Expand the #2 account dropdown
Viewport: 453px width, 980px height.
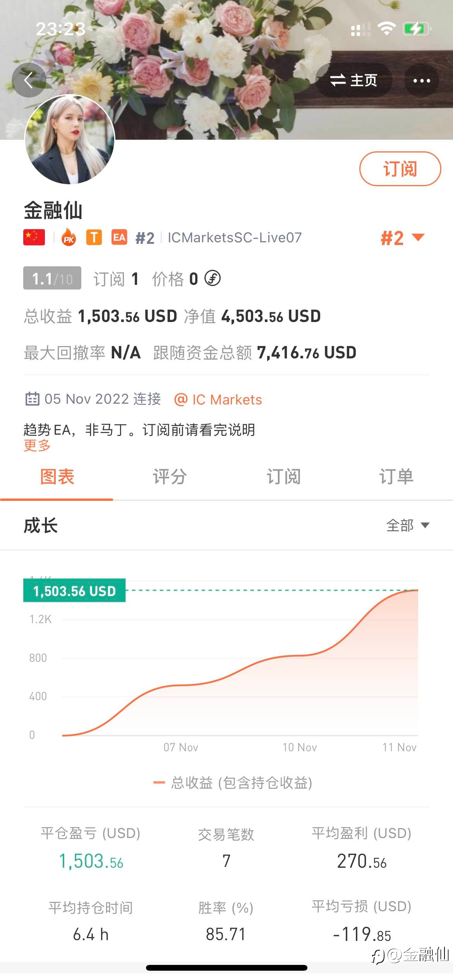[x=403, y=238]
